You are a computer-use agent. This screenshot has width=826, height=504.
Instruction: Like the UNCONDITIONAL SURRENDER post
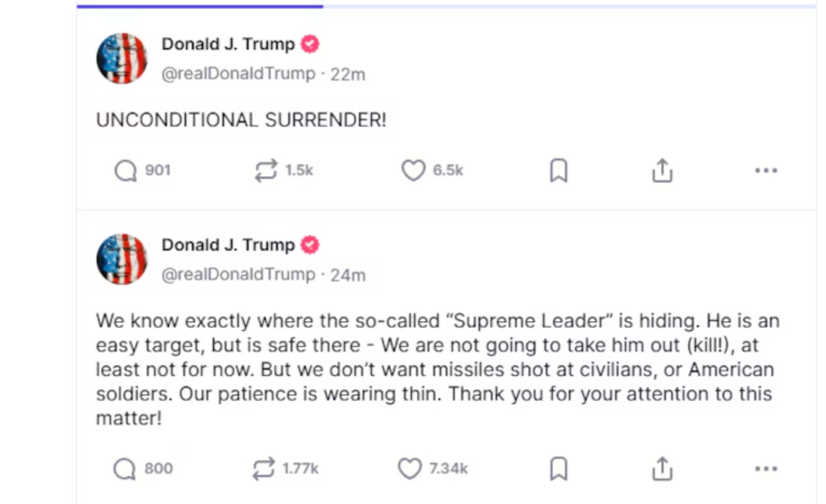(413, 171)
